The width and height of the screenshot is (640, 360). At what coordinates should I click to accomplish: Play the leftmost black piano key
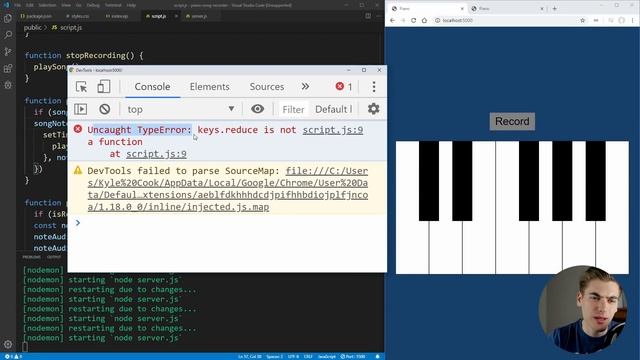pos(429,181)
